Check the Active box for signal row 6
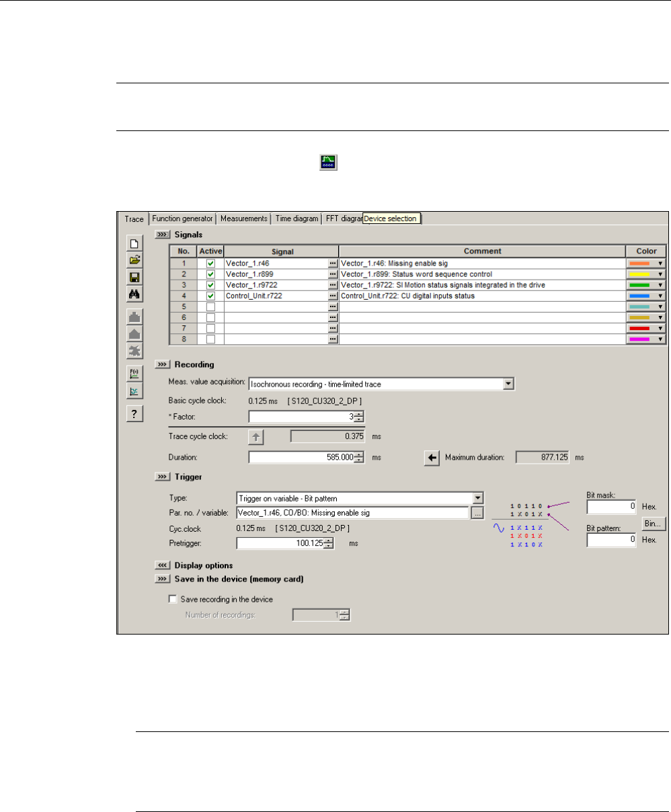The width and height of the screenshot is (671, 812). click(210, 318)
